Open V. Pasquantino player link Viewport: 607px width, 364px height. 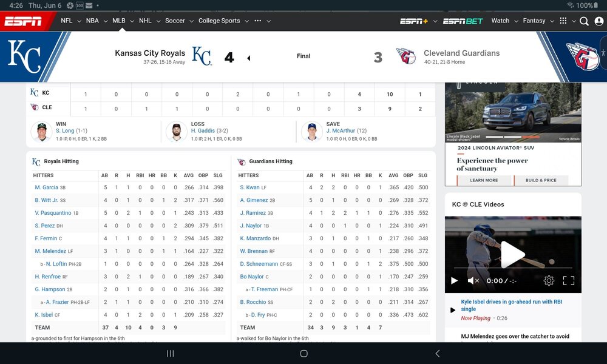pos(53,213)
